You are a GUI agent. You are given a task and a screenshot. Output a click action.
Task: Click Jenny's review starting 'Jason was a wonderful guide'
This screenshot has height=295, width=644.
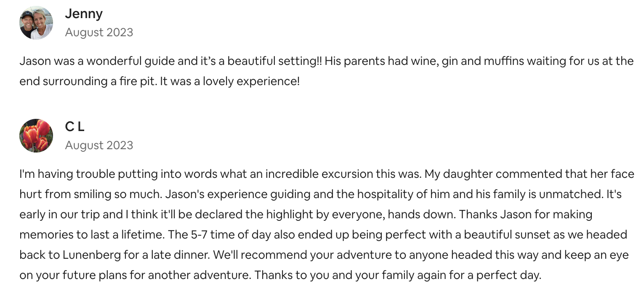coord(326,71)
